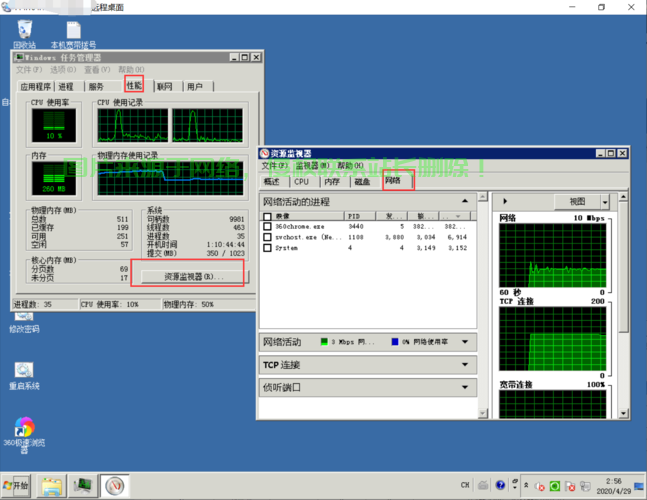Collapse the 网络活动的进程 section
647x500 pixels.
click(465, 201)
